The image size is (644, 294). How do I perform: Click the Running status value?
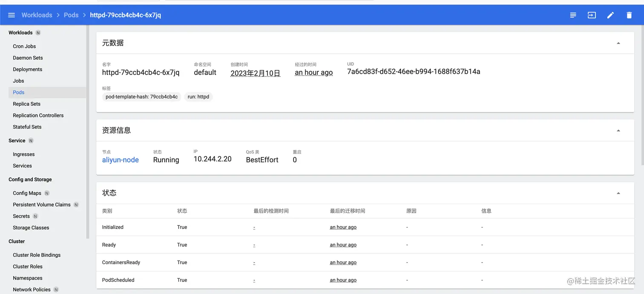166,160
